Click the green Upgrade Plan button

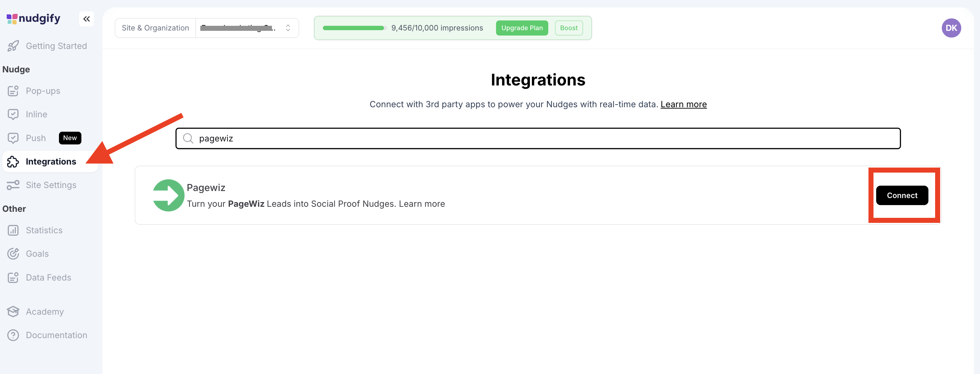click(521, 28)
